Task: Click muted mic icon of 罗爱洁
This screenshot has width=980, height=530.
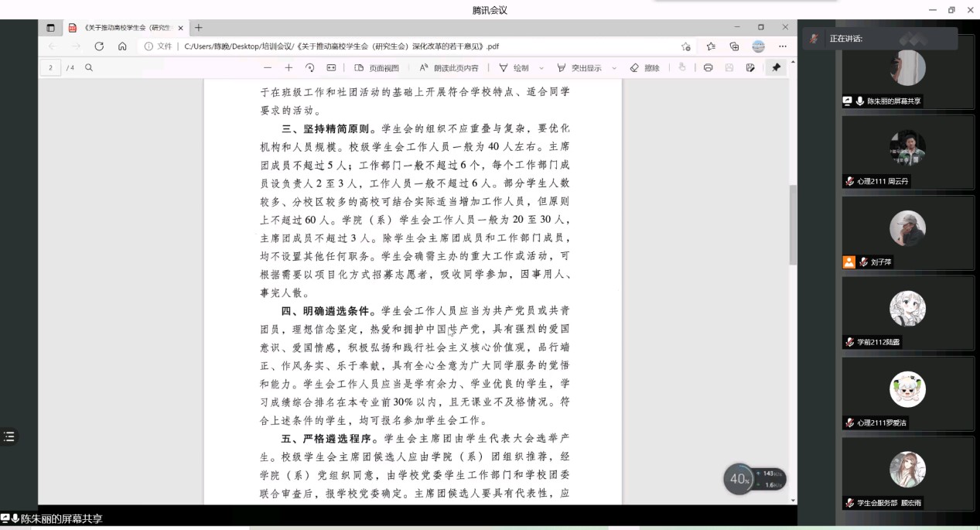Action: (850, 422)
